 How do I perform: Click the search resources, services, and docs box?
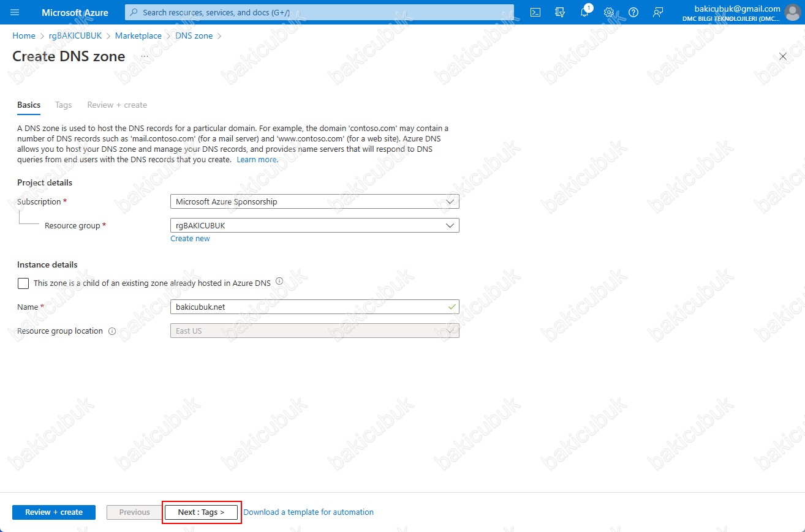pos(319,12)
